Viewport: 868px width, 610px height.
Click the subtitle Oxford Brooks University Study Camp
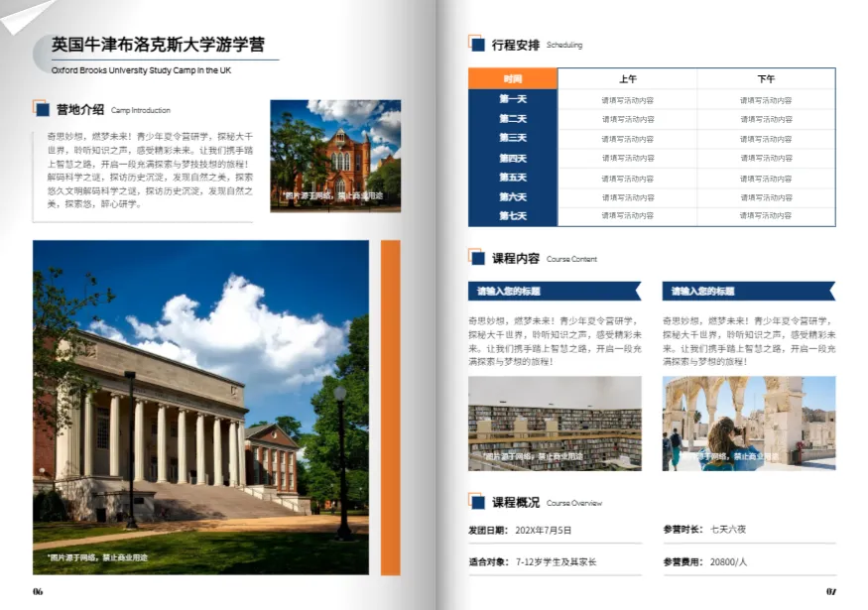point(141,70)
